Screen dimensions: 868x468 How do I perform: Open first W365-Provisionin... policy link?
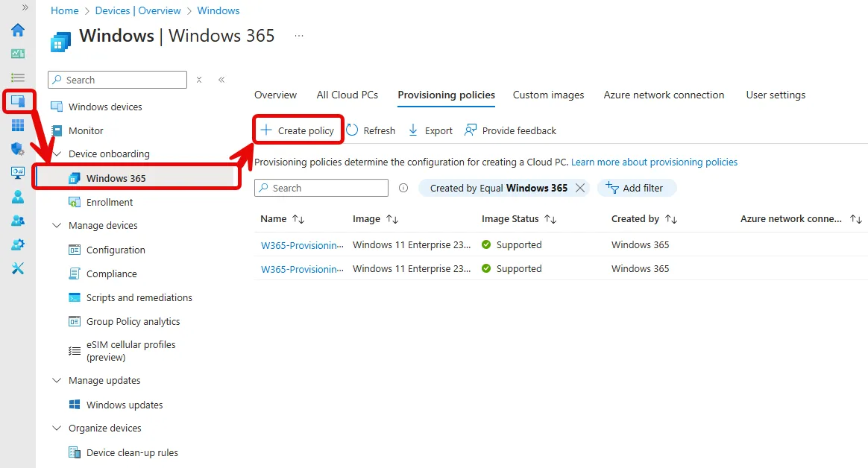click(302, 245)
